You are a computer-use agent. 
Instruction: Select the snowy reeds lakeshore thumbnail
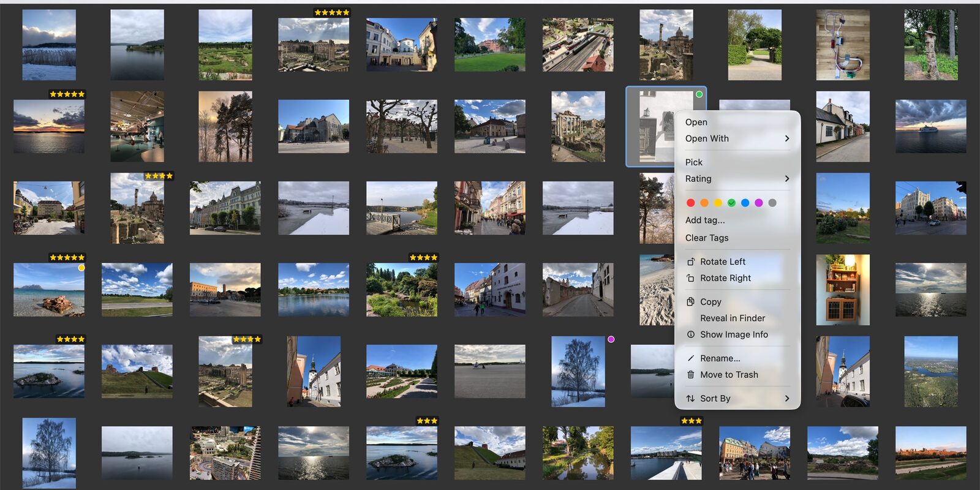(49, 45)
